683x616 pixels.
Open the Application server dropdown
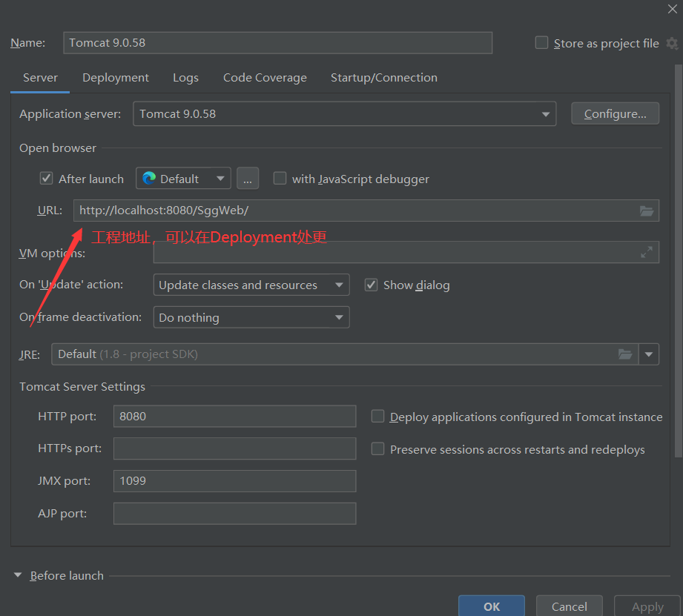click(x=345, y=114)
